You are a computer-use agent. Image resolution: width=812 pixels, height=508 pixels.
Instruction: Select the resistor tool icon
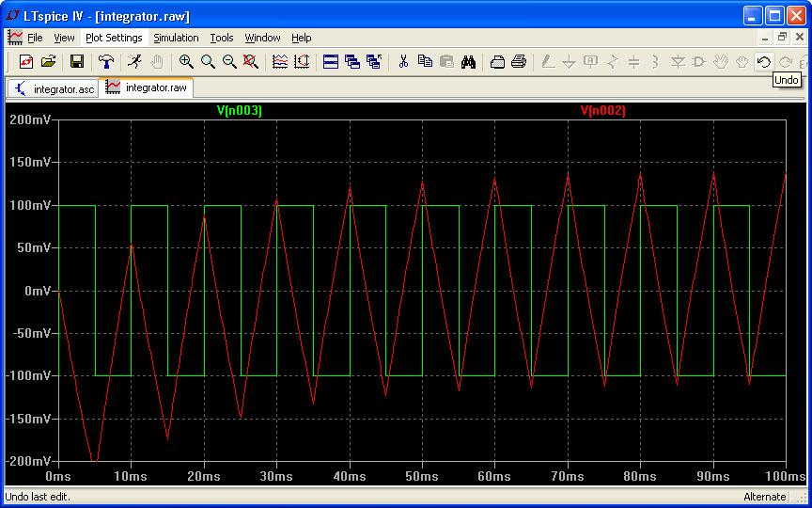[x=613, y=62]
